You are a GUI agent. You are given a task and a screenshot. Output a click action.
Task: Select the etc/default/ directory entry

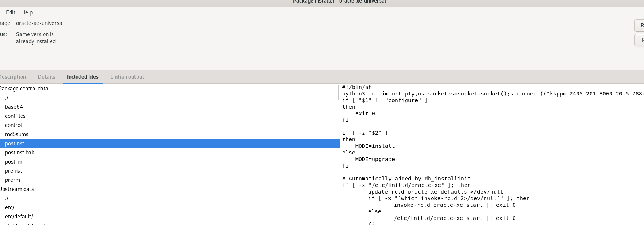pyautogui.click(x=19, y=217)
